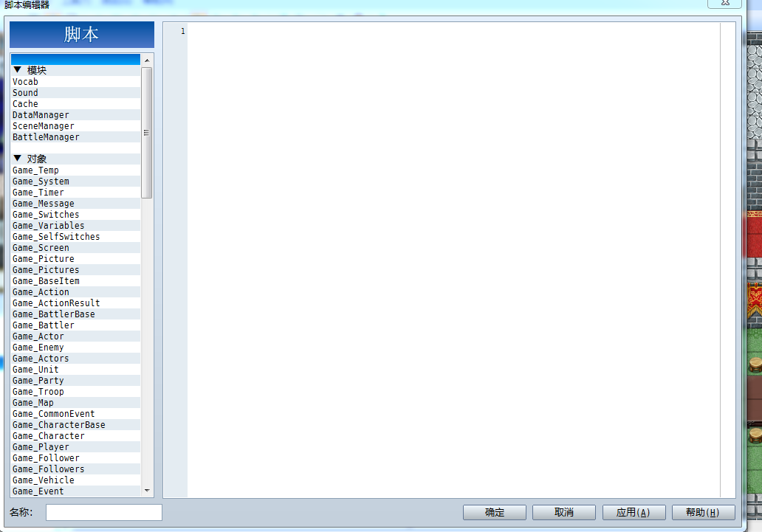Choose the Game_Timer script
Viewport: 762px width, 532px height.
click(75, 193)
